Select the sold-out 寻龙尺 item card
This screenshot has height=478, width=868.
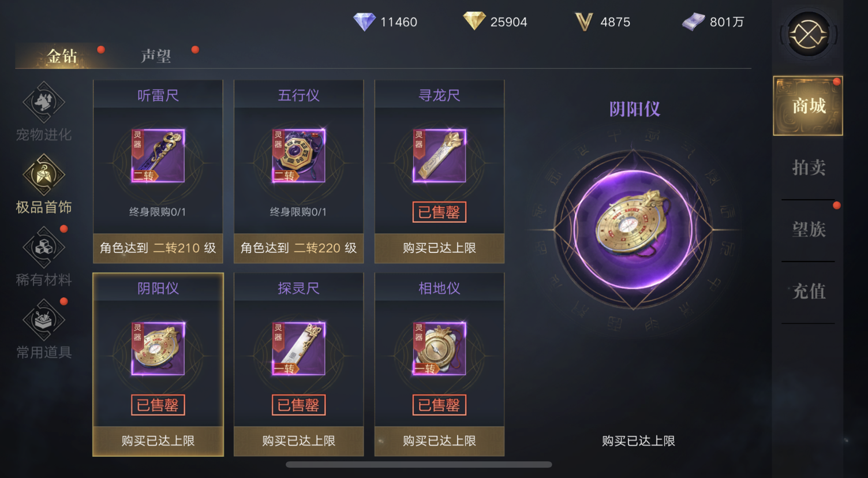click(439, 171)
